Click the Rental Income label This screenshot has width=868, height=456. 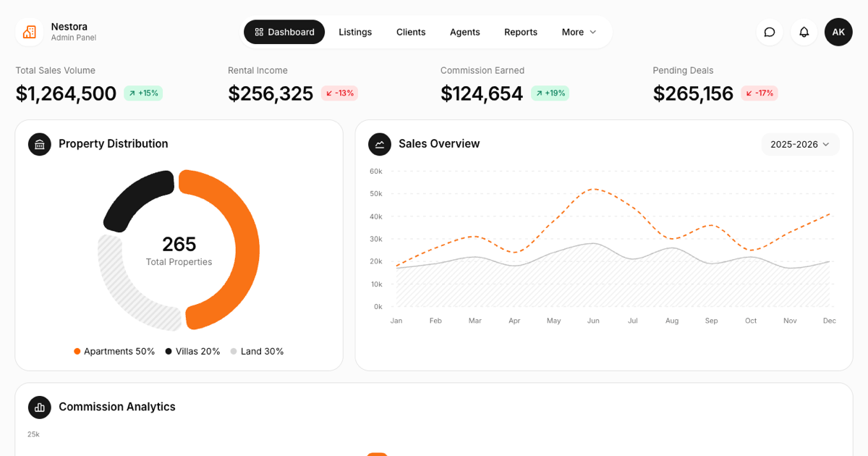[x=258, y=70]
